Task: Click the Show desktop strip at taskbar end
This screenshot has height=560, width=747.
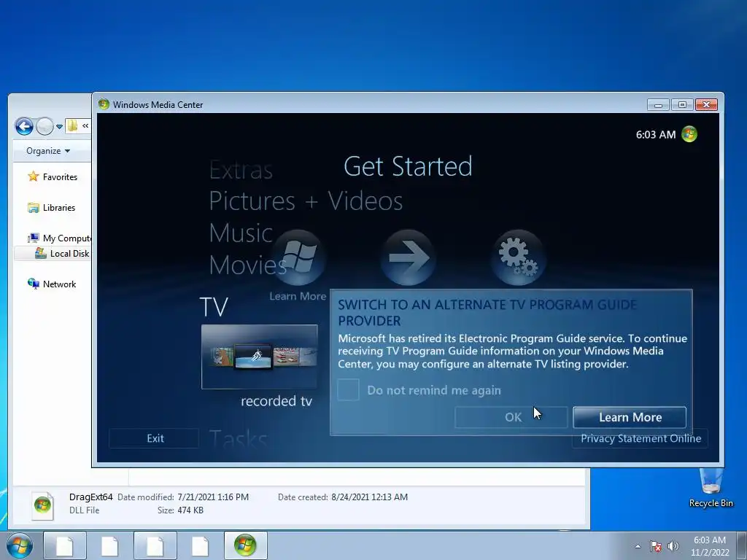Action: click(x=741, y=546)
